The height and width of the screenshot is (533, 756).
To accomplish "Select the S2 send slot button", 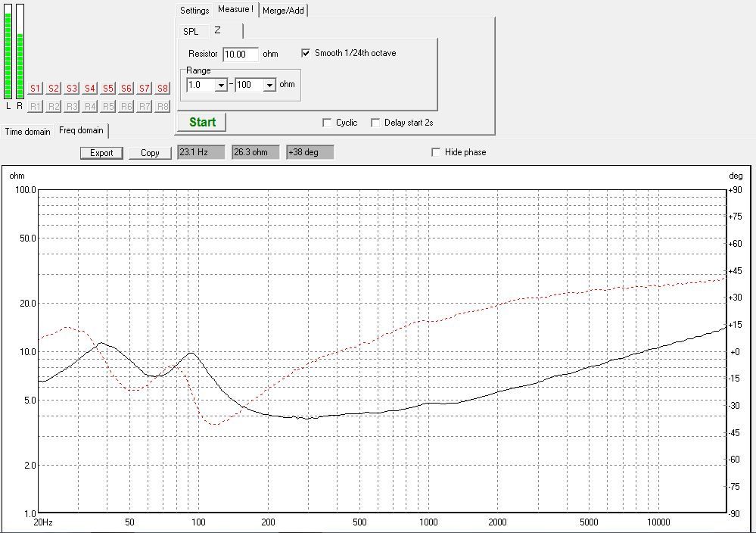I will point(54,89).
